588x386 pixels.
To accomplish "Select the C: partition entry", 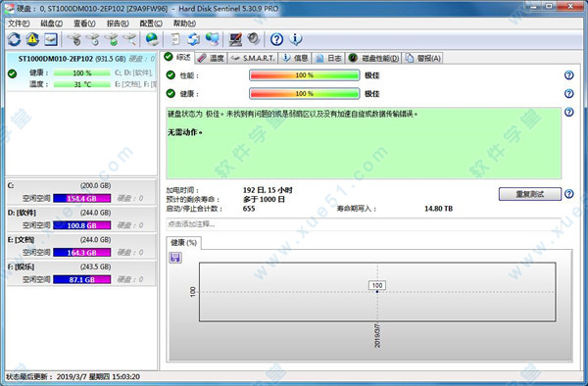I will (81, 192).
